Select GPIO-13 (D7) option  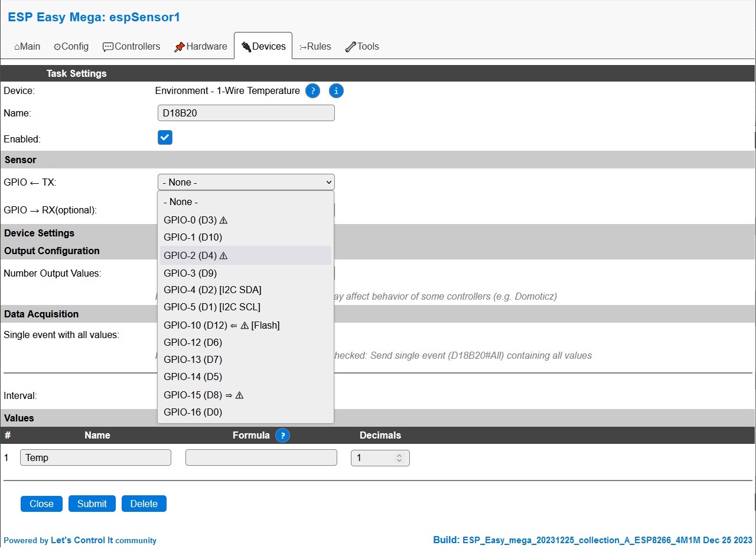click(246, 359)
